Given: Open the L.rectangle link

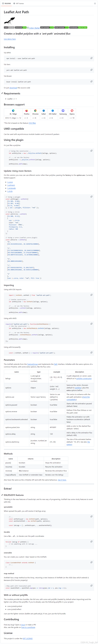Looking at the screenshot, I should click(x=12, y=188).
